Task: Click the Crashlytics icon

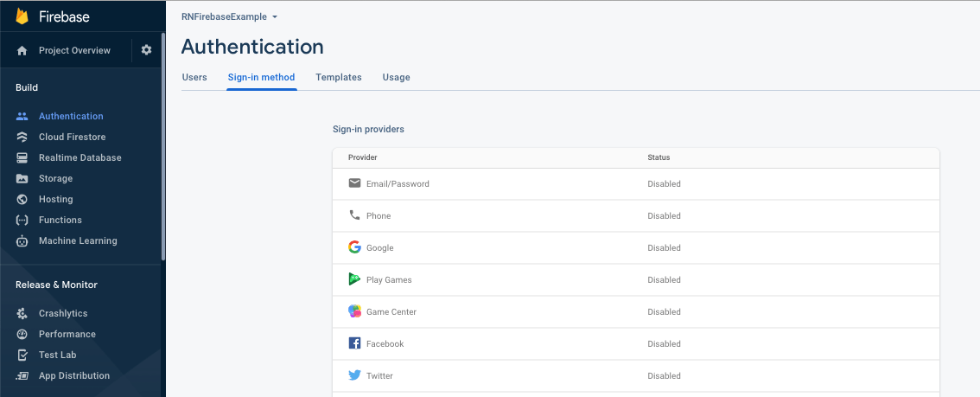Action: click(22, 314)
